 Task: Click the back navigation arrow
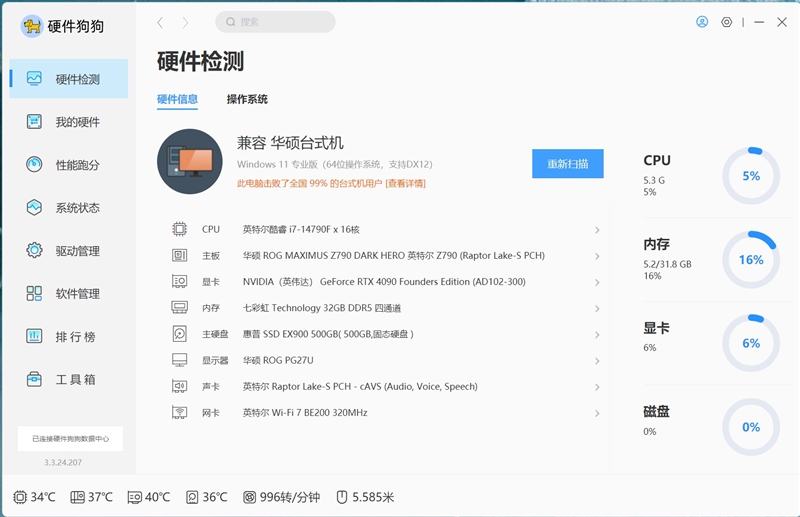(160, 22)
